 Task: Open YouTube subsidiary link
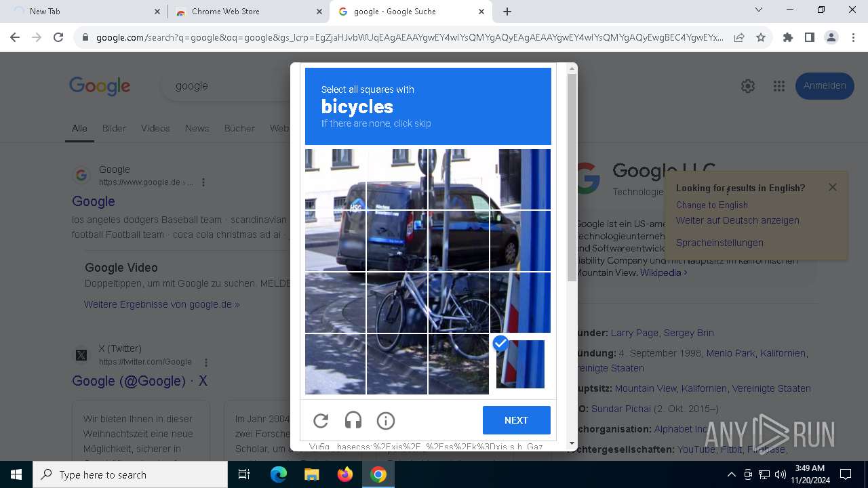point(696,449)
